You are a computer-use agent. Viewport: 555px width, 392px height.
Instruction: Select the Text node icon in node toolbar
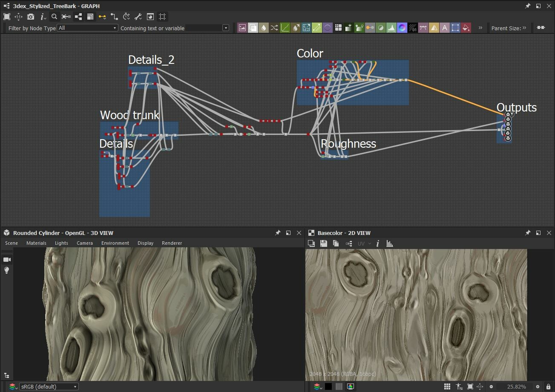[x=445, y=27]
